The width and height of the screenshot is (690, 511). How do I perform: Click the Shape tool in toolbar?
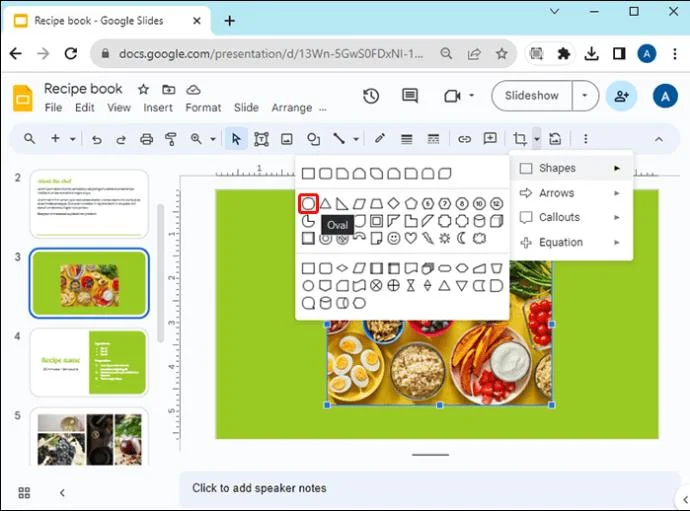(x=313, y=139)
